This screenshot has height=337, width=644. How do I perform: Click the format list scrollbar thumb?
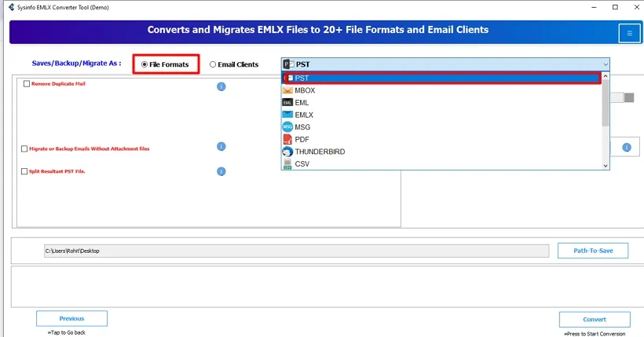coord(606,103)
